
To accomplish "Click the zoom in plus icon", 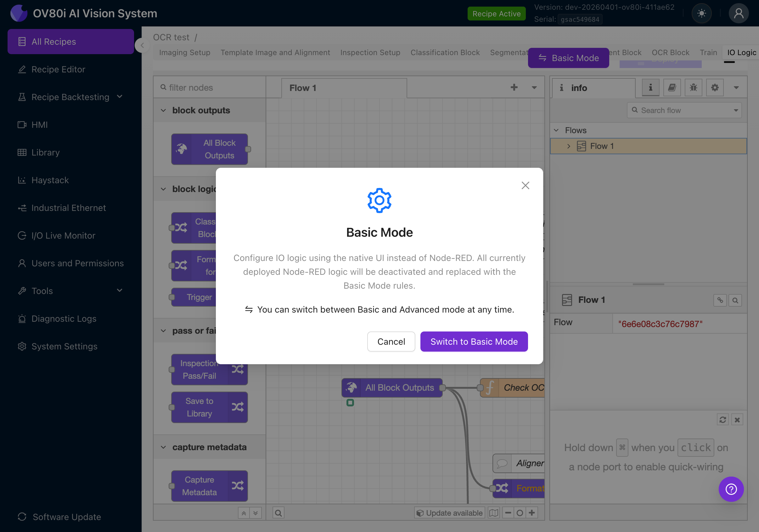I will tap(532, 513).
